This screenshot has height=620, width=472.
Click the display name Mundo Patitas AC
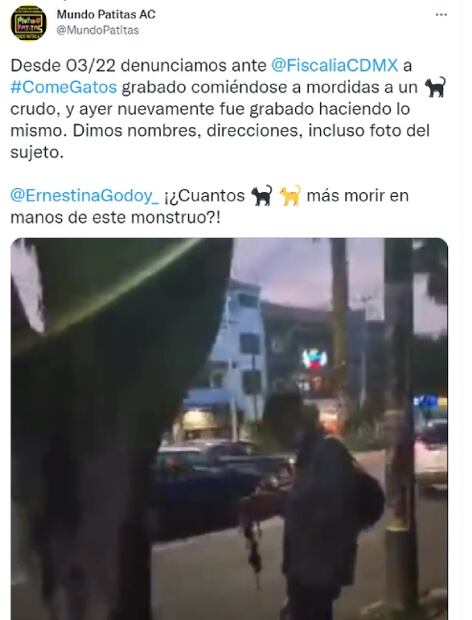pyautogui.click(x=106, y=14)
